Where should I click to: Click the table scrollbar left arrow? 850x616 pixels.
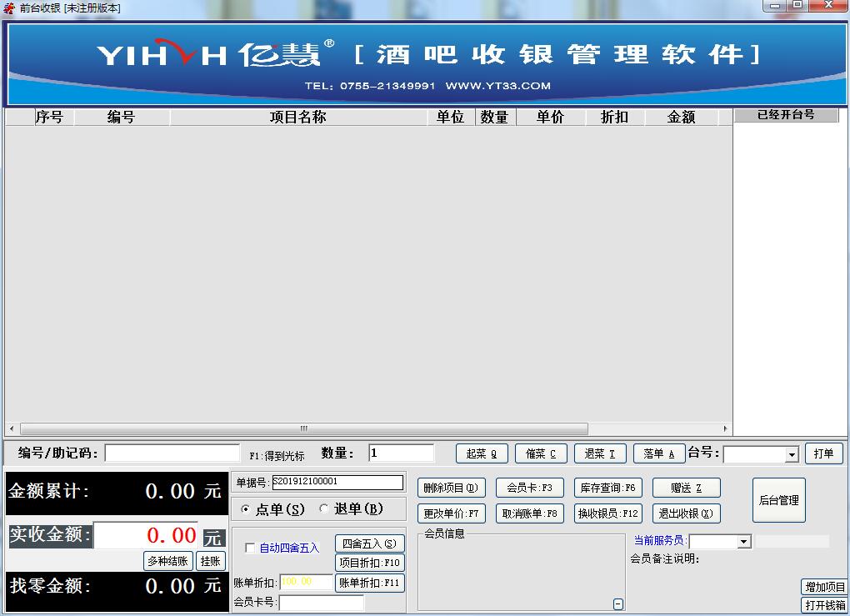coord(12,428)
